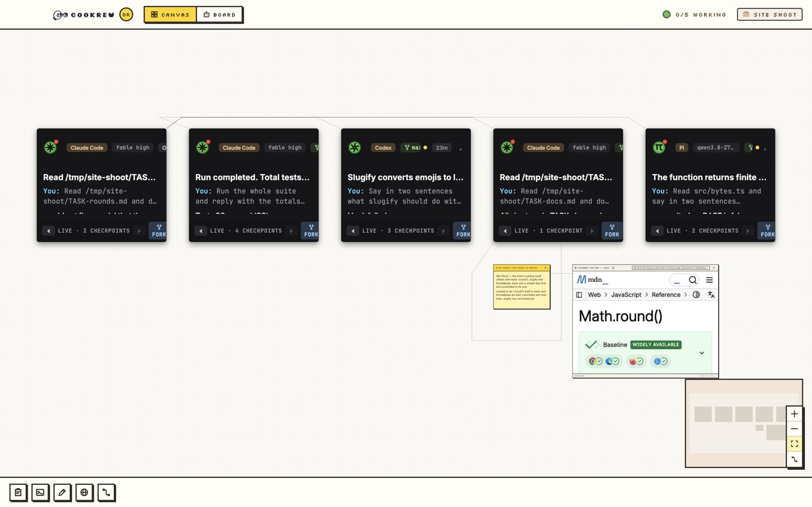Select the connector line tool in bottom toolbar
This screenshot has width=812, height=507.
106,492
